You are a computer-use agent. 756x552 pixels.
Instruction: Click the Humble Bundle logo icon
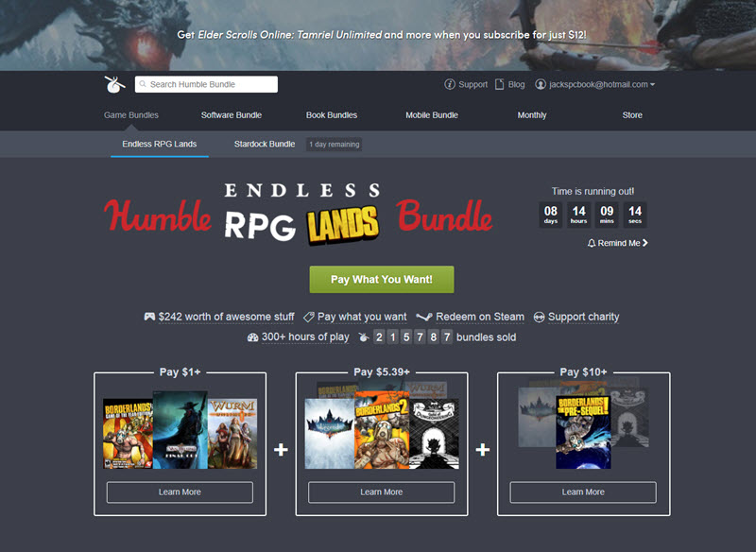(x=114, y=85)
